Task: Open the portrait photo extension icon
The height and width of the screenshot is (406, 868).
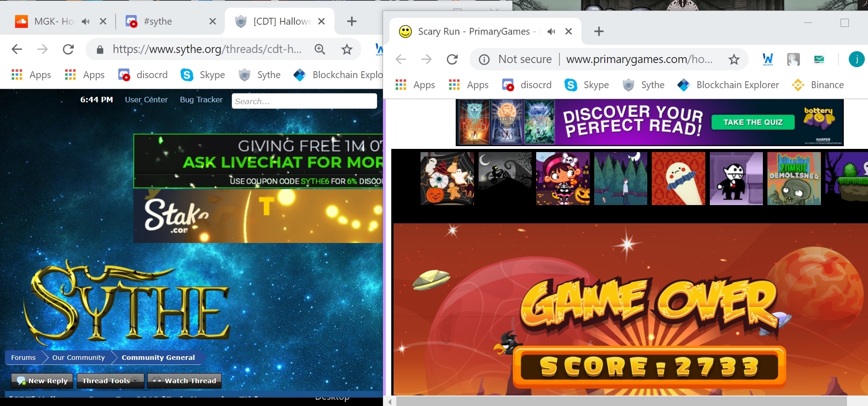Action: (x=793, y=59)
